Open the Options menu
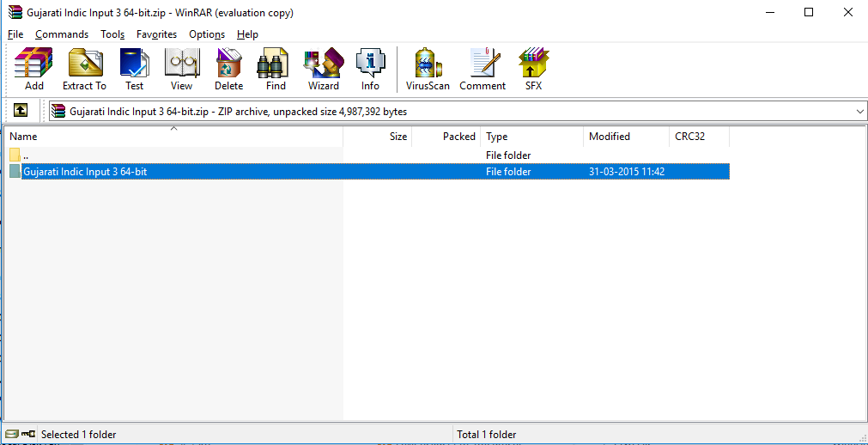This screenshot has width=868, height=445. click(x=206, y=34)
